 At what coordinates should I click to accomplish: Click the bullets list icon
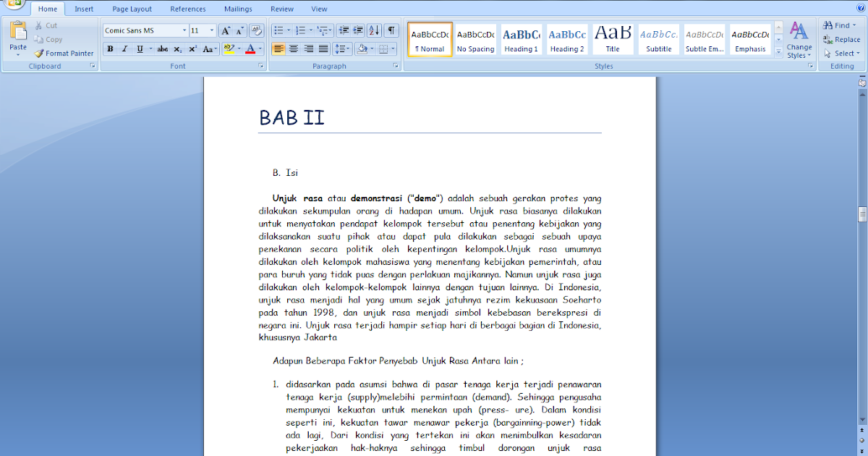point(278,30)
